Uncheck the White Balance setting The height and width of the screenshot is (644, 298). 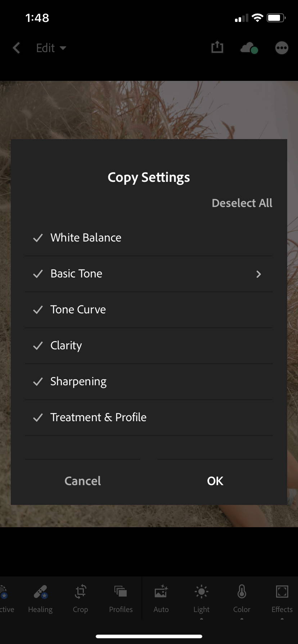point(149,238)
